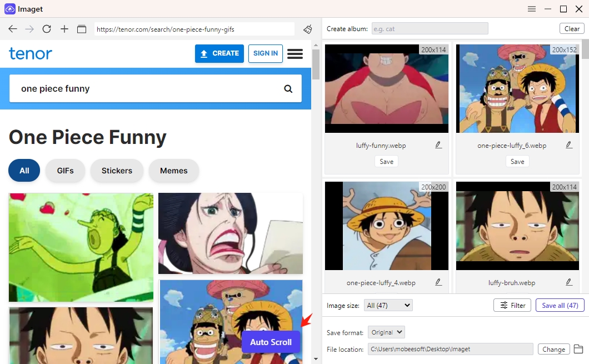Click the file name text one-piece-luffy_4.webp
589x364 pixels.
[381, 282]
